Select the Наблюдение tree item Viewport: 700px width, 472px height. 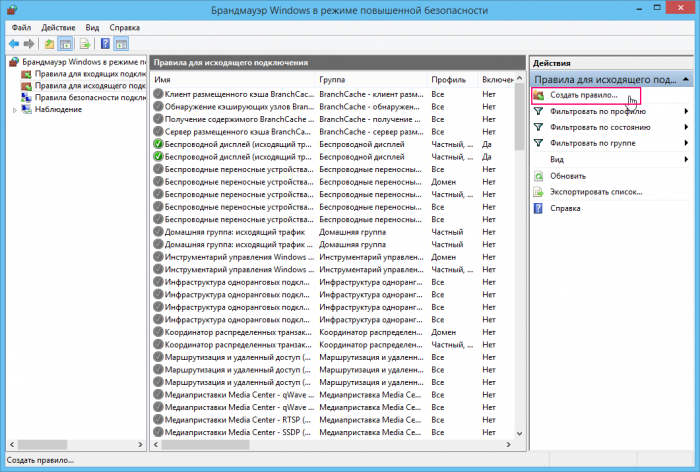tap(58, 109)
